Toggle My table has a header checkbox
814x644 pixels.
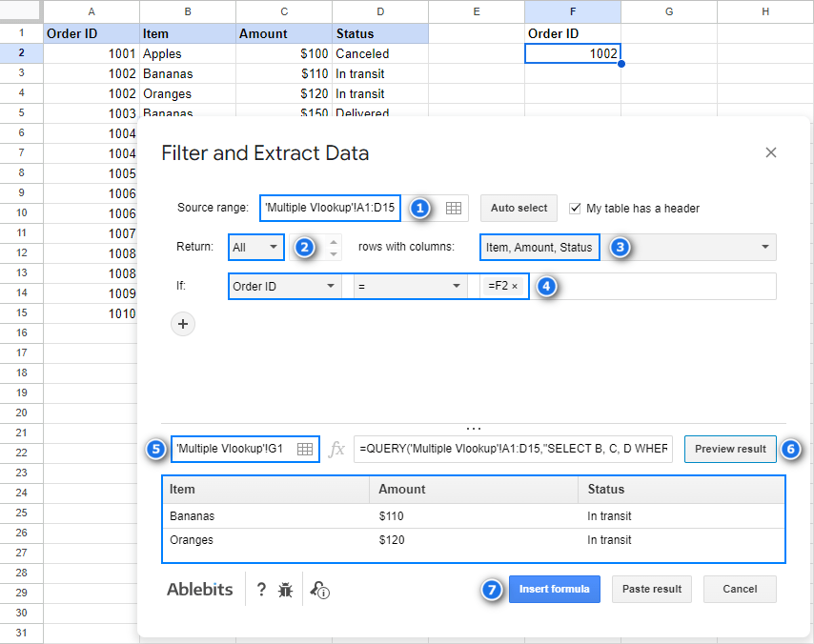pyautogui.click(x=575, y=208)
